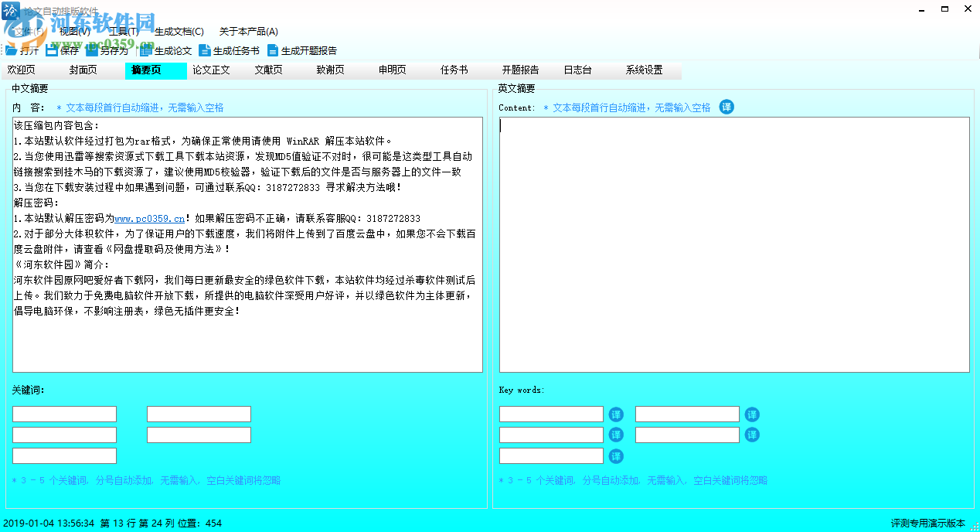Screen dimensions: 980x532
Task: Click abstract line "《河东软件园》简介:"
Action: (x=62, y=264)
